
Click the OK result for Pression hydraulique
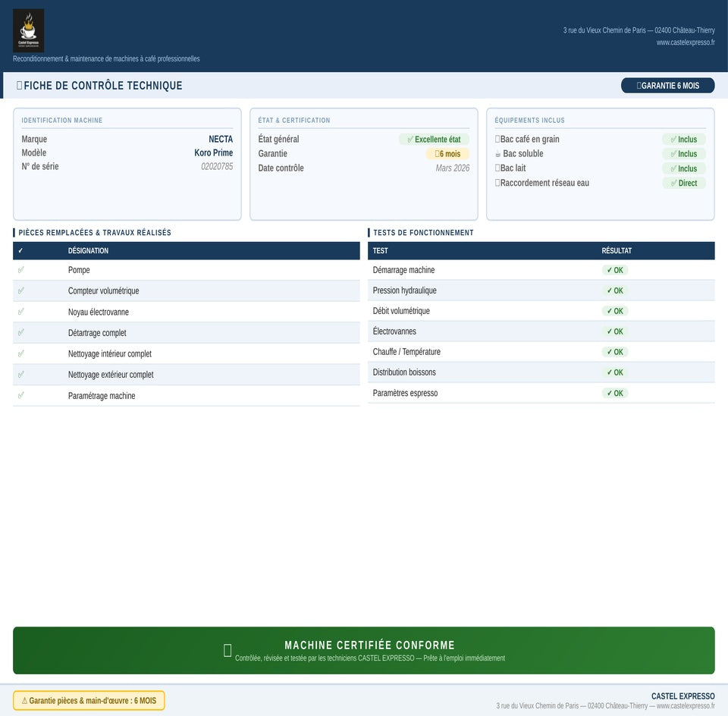click(x=615, y=290)
